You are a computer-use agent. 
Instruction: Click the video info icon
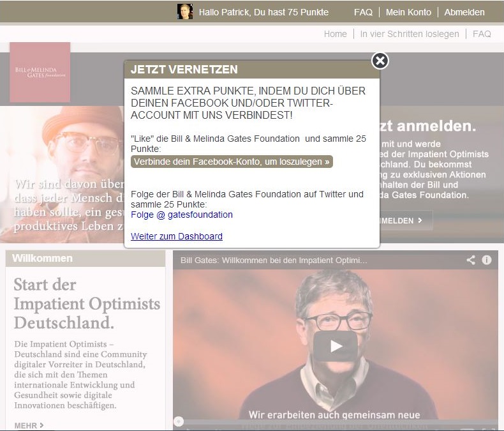(487, 260)
